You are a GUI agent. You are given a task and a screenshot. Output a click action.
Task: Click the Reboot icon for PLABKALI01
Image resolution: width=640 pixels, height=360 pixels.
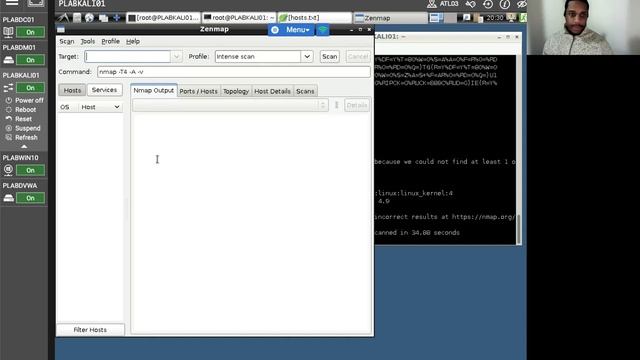9,109
